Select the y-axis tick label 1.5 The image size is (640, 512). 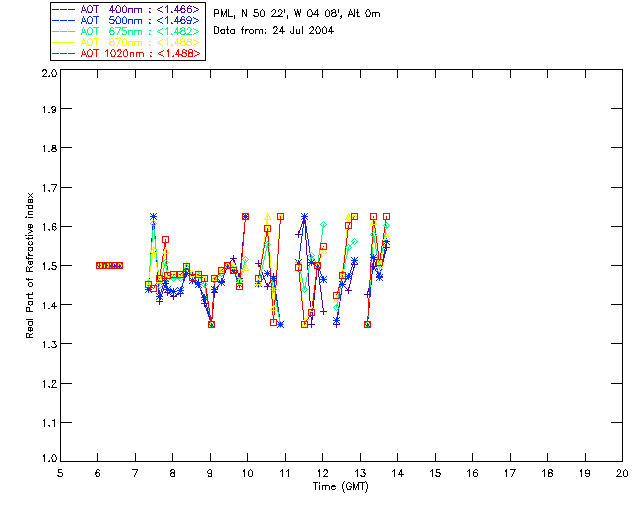coord(47,266)
